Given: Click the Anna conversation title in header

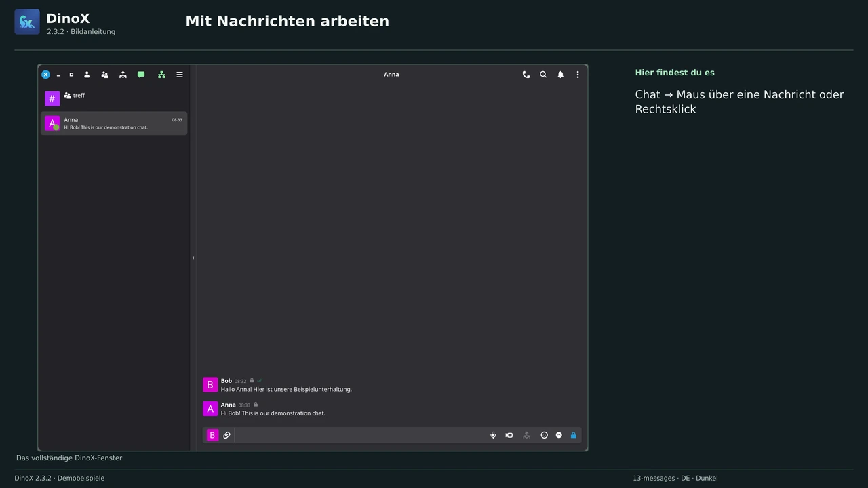Looking at the screenshot, I should (391, 75).
